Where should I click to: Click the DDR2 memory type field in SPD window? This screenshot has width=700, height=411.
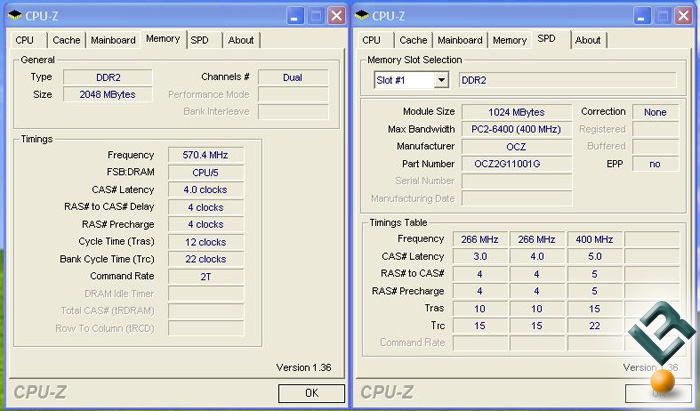[567, 80]
